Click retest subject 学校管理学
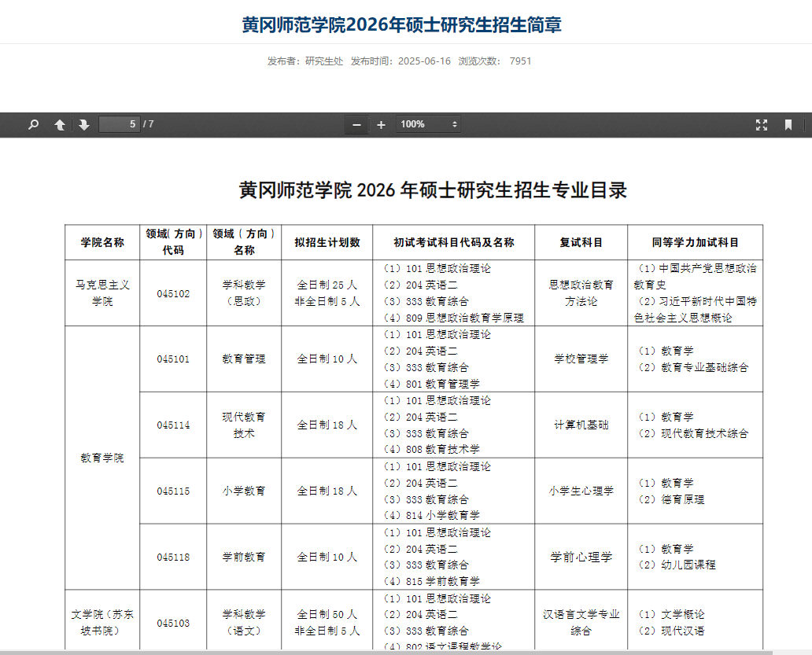This screenshot has width=812, height=655. (581, 359)
